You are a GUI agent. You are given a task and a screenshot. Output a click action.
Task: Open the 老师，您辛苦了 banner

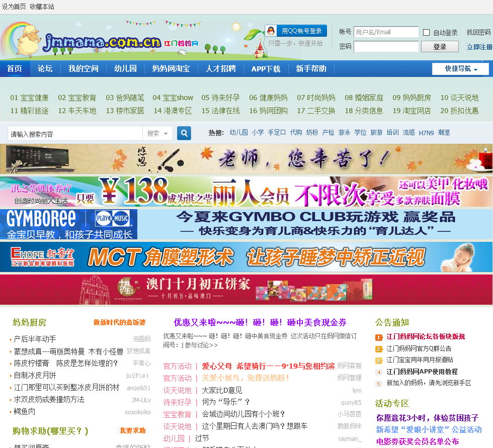pos(246,159)
